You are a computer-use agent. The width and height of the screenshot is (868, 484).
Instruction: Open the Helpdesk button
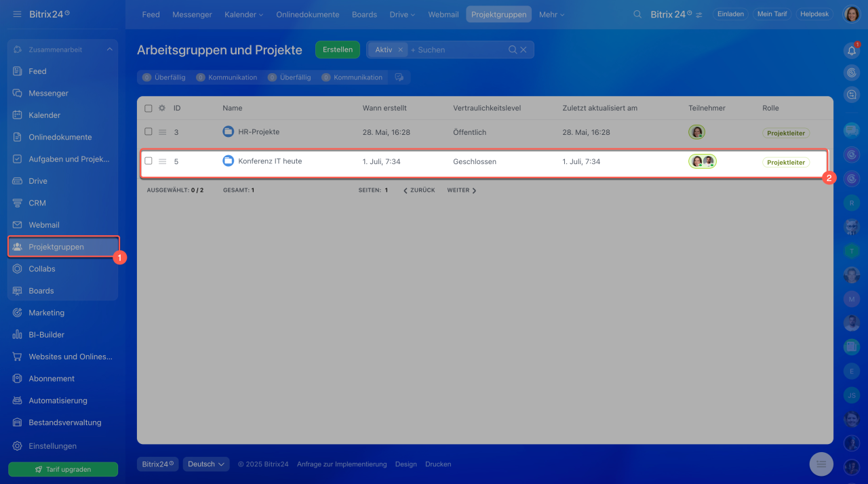(814, 14)
